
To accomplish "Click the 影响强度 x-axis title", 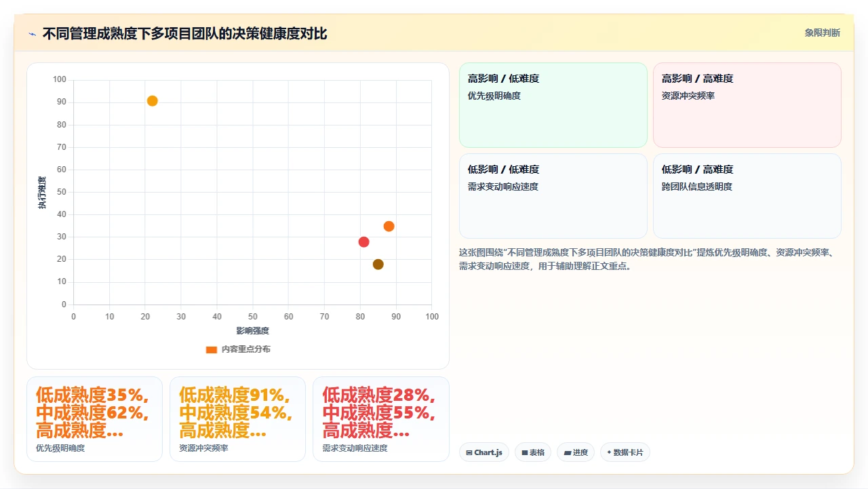I will [253, 331].
